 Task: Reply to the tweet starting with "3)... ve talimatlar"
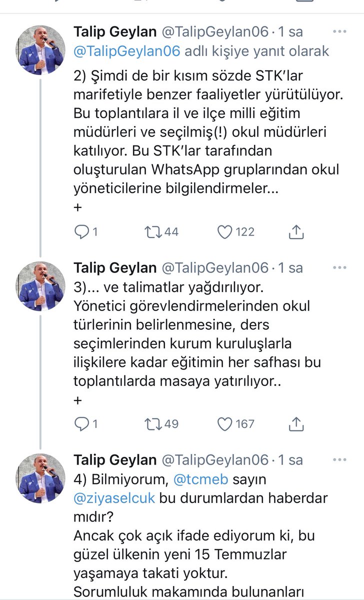tap(81, 424)
